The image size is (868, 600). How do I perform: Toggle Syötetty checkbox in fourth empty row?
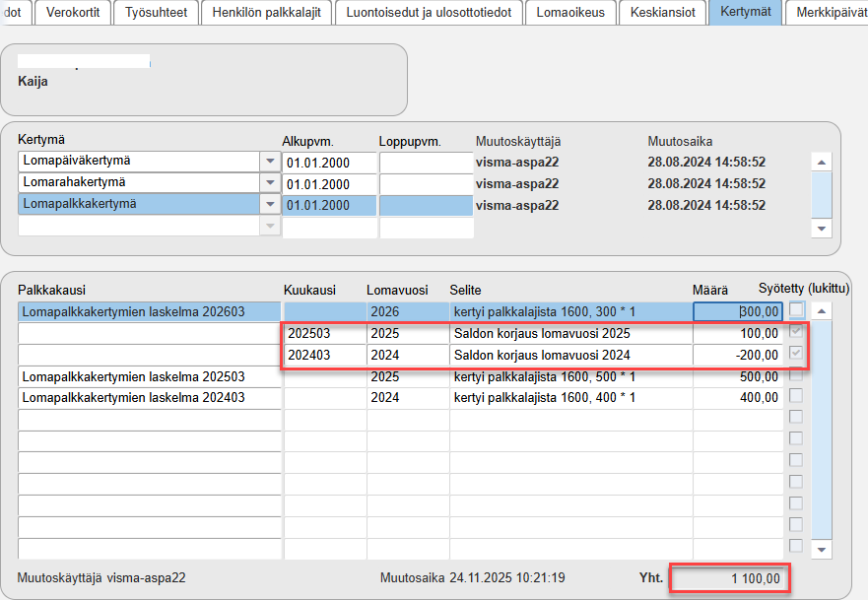click(x=796, y=482)
